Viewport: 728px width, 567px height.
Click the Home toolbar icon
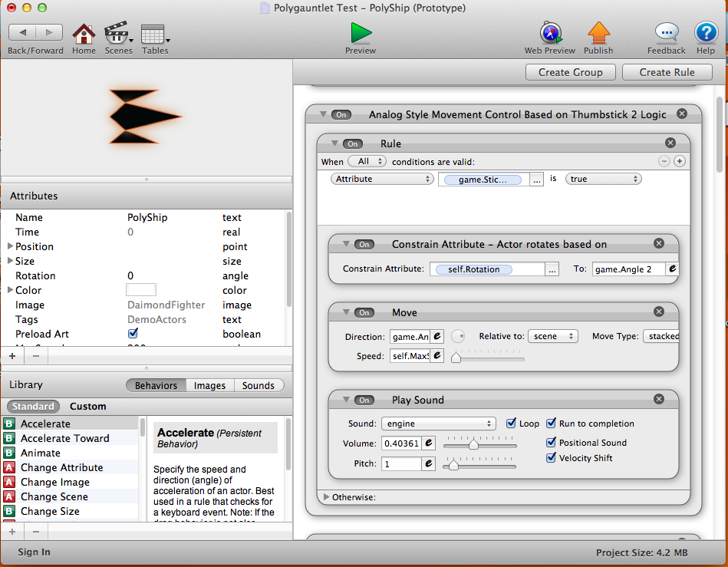(x=84, y=34)
